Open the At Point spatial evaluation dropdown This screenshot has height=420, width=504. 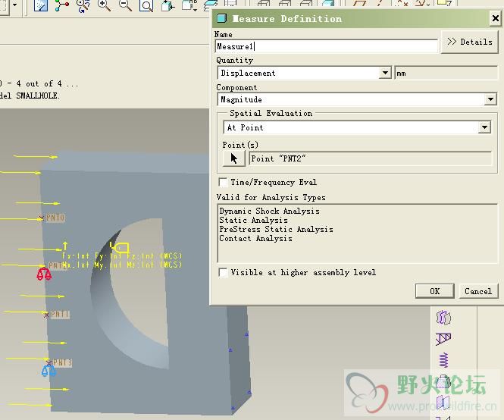point(484,128)
